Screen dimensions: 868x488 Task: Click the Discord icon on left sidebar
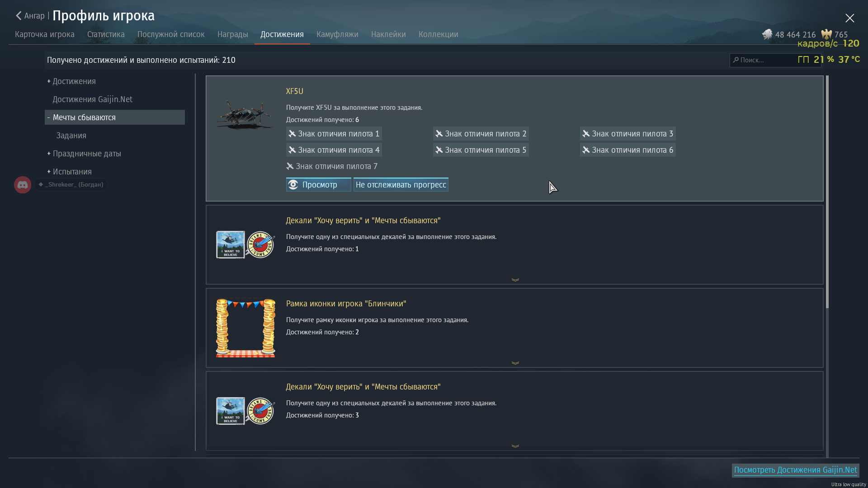click(23, 185)
